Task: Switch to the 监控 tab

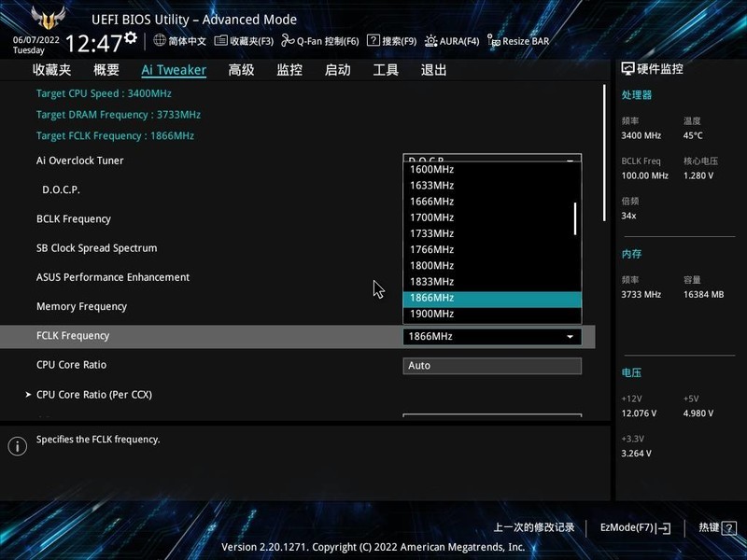Action: pos(289,69)
